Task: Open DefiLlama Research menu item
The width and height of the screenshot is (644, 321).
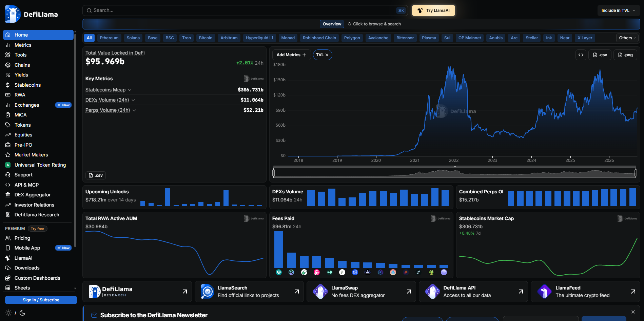Action: click(38, 215)
